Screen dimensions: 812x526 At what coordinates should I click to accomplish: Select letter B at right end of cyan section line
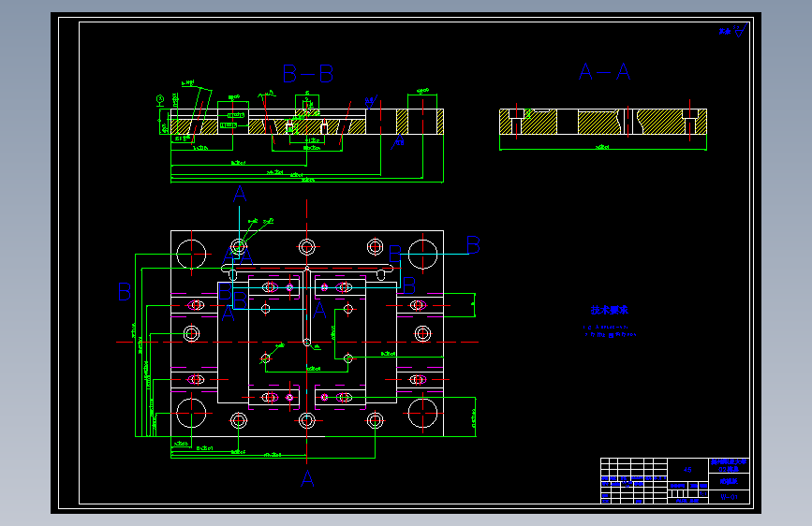[473, 245]
